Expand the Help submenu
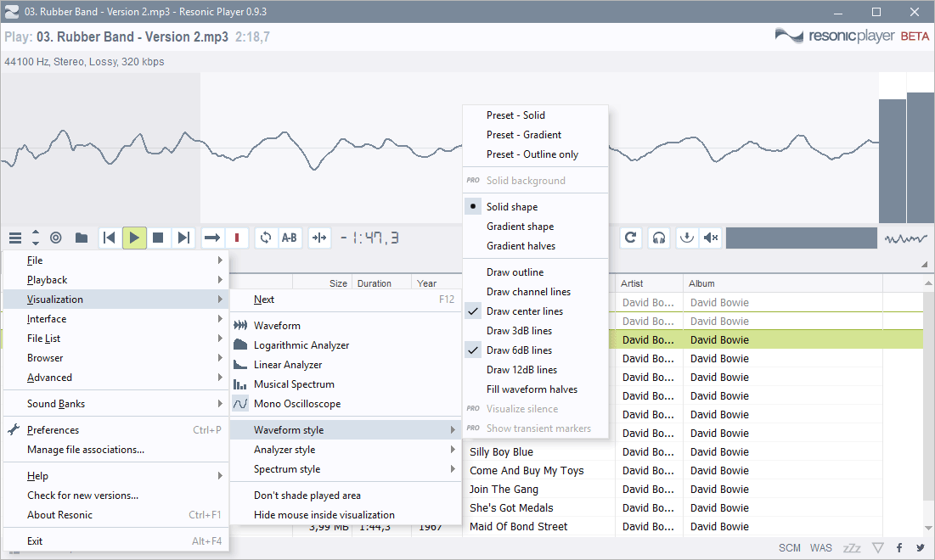The image size is (935, 560). [115, 476]
